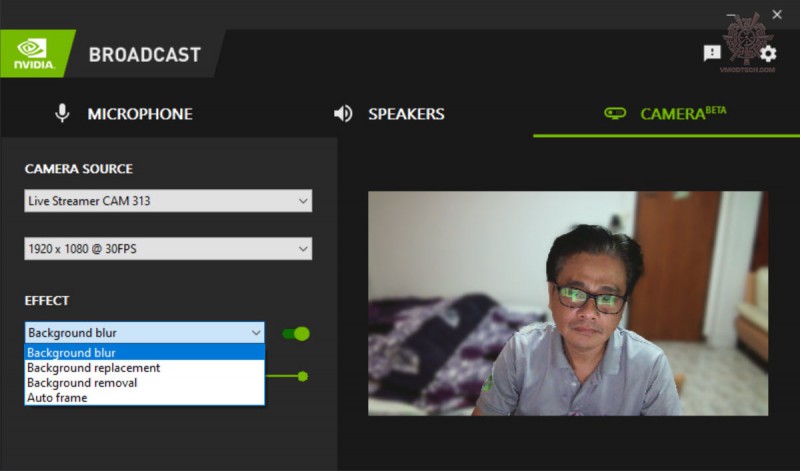
Task: Click the camera preview image
Action: (x=568, y=303)
